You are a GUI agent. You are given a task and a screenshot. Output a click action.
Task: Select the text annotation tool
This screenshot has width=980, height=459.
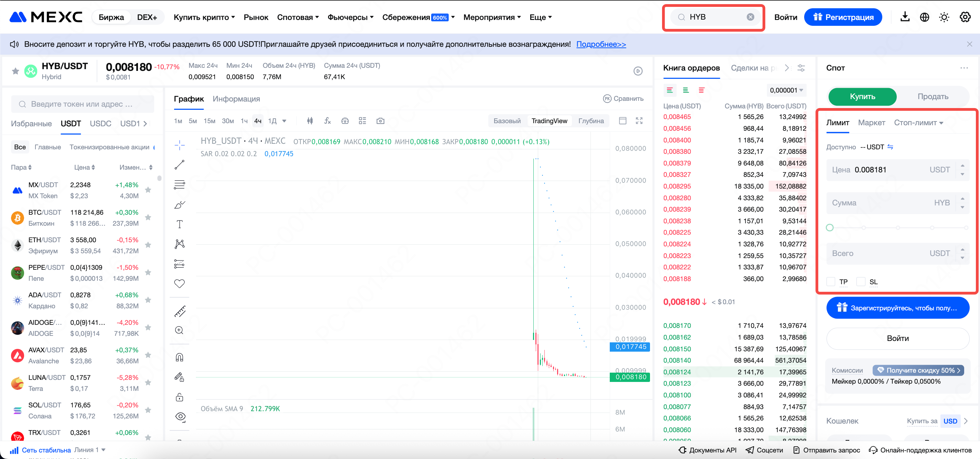(x=180, y=224)
